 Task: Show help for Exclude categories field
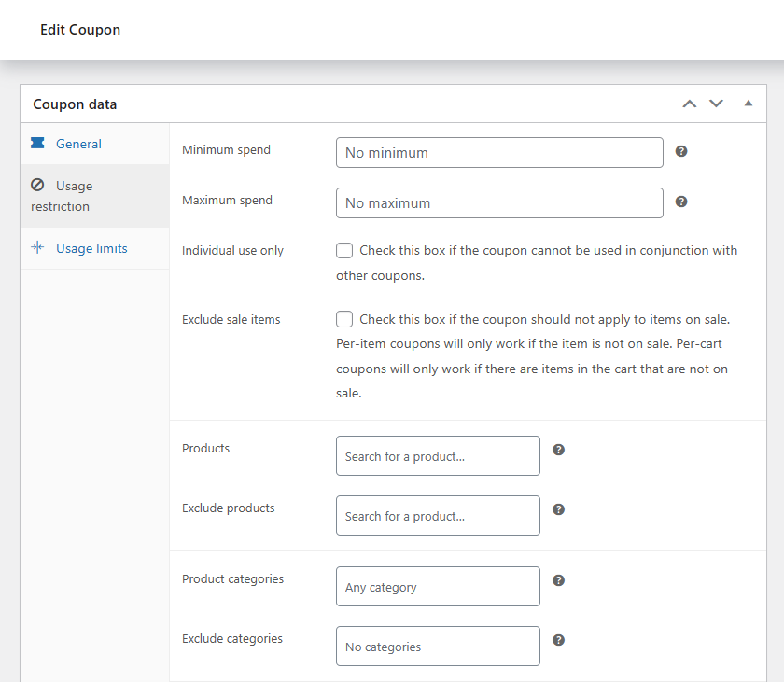pos(558,640)
